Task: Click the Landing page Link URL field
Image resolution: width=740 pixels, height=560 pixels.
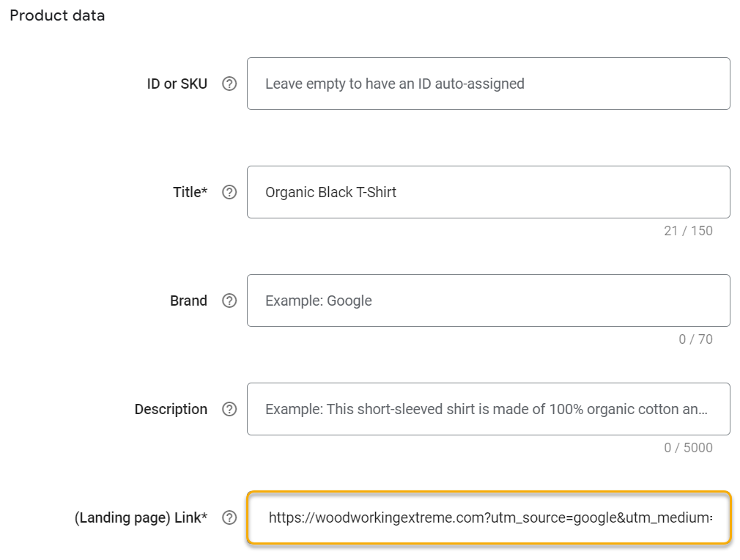Action: [488, 517]
